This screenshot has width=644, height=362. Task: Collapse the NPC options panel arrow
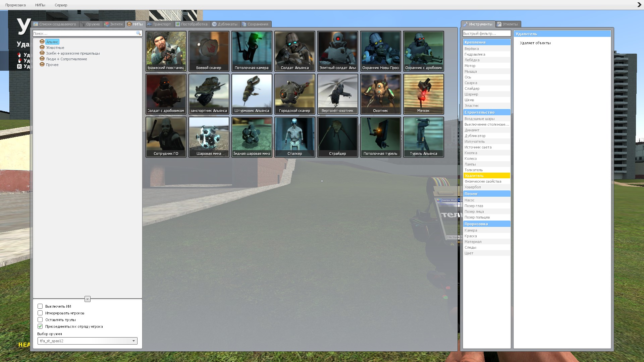pos(88,299)
